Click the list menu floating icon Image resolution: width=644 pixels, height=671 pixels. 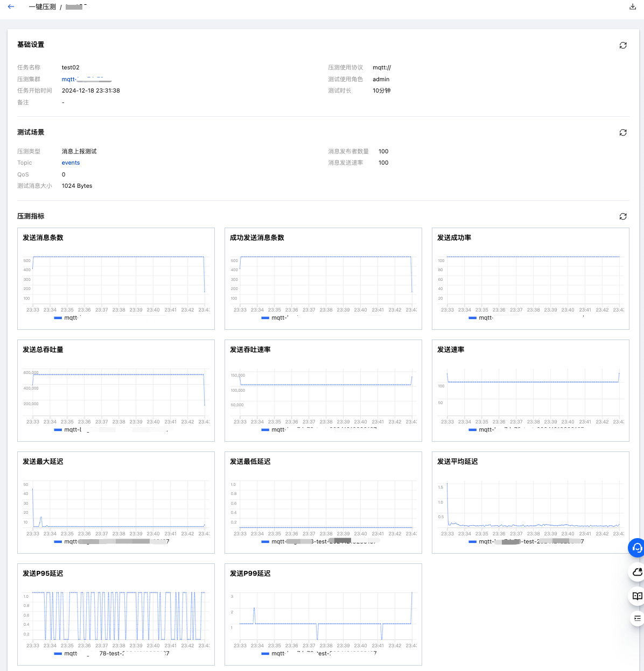pos(637,618)
